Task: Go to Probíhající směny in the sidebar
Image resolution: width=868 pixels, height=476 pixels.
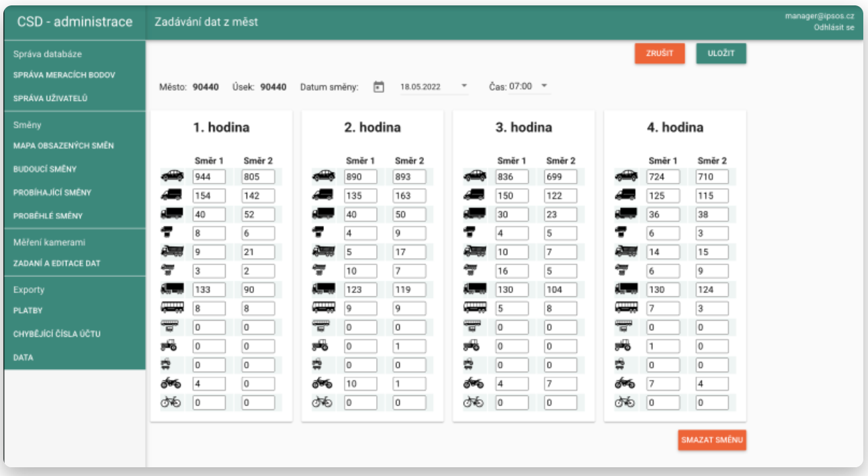Action: click(x=52, y=193)
